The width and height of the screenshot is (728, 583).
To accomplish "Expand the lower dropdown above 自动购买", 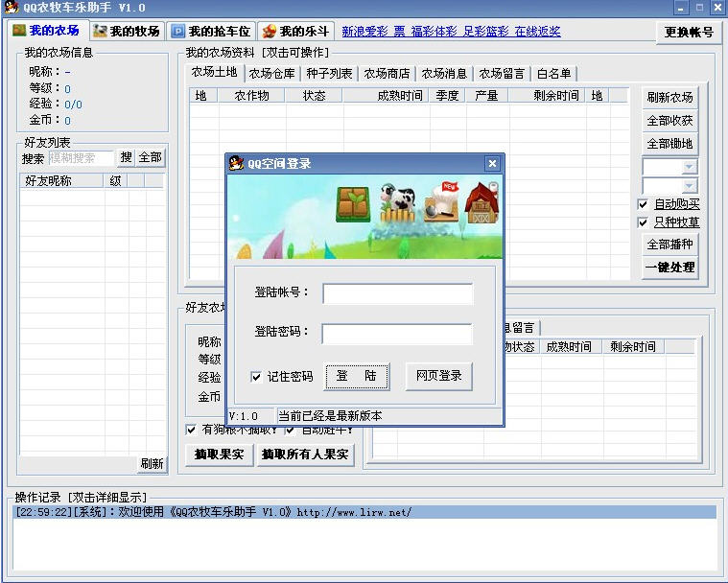I will click(x=690, y=186).
